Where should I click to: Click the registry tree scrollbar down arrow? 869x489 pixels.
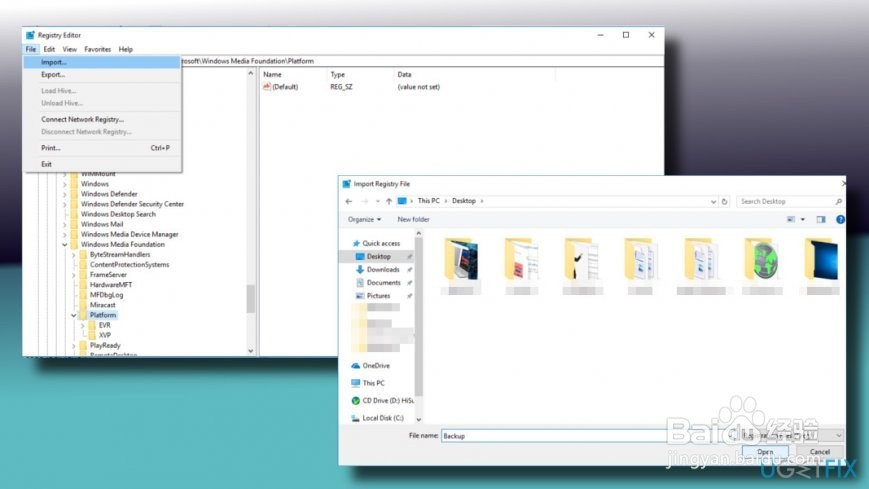pyautogui.click(x=251, y=350)
